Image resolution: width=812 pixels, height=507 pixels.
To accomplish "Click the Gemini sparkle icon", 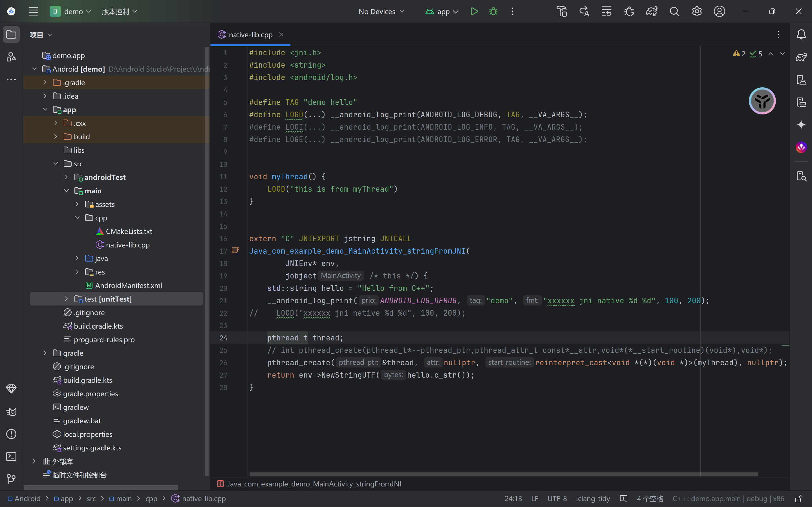I will pos(801,124).
